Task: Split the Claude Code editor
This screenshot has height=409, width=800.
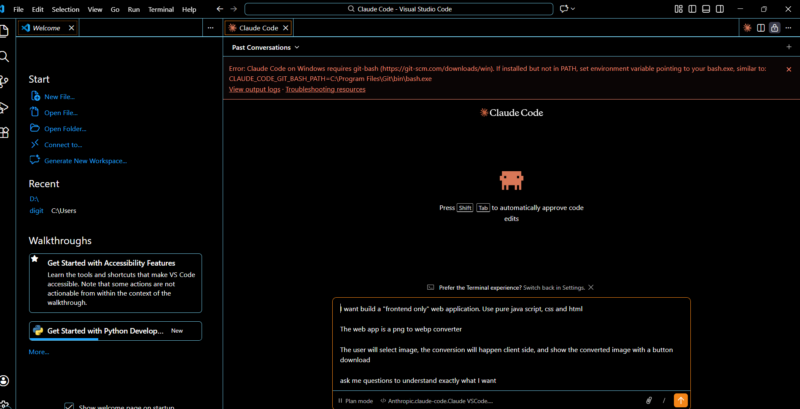Action: click(x=761, y=28)
